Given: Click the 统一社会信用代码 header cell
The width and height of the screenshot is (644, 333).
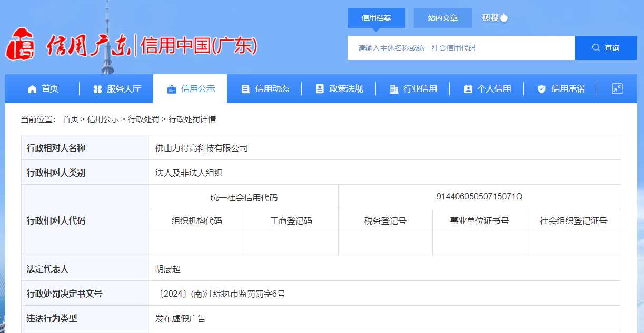Looking at the screenshot, I should click(244, 198).
